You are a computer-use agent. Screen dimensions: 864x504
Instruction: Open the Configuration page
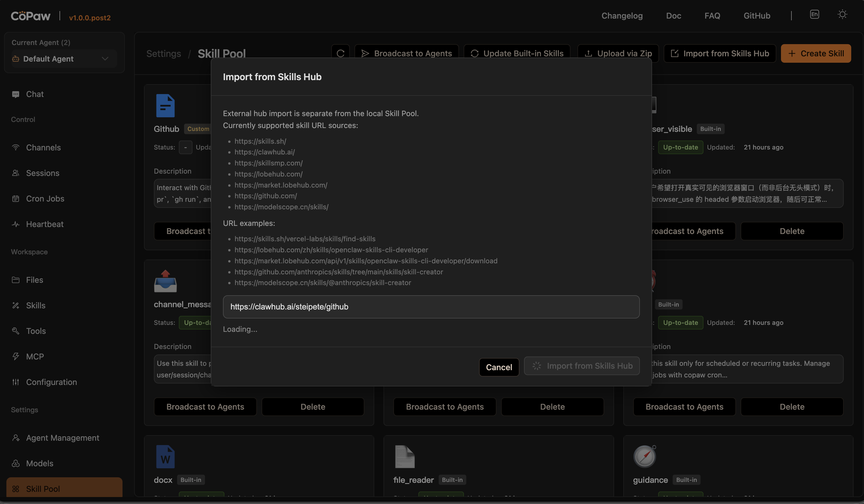pos(51,382)
